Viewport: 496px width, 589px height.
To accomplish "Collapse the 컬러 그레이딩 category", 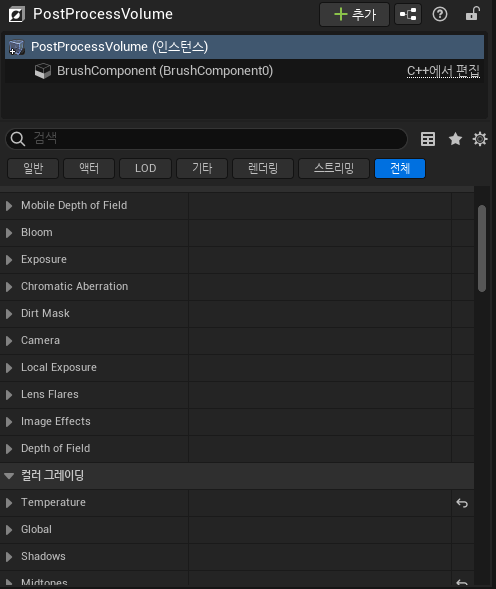I will tap(9, 476).
